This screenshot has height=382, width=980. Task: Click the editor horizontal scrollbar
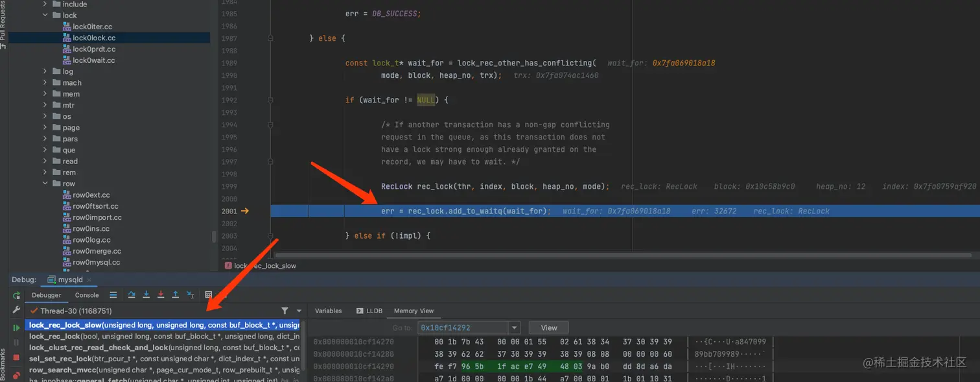pyautogui.click(x=622, y=255)
